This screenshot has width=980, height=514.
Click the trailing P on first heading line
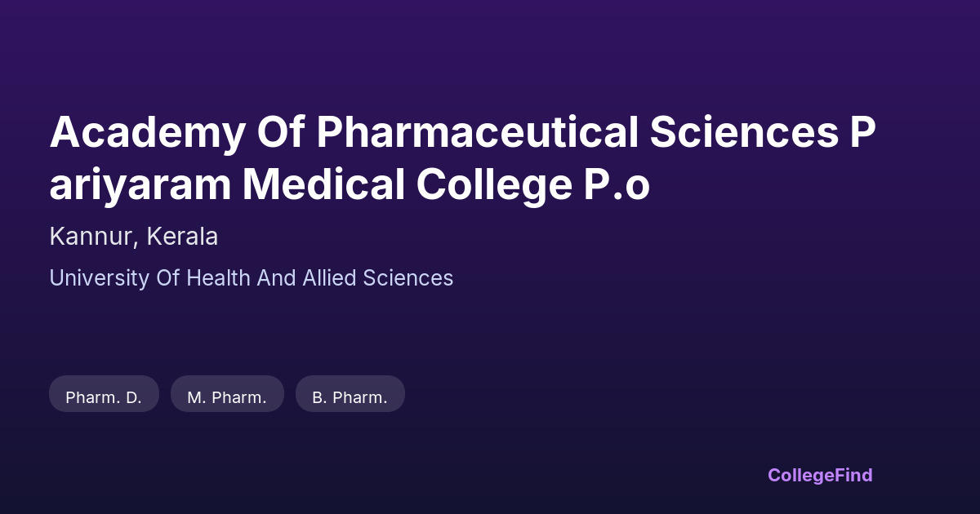(863, 132)
